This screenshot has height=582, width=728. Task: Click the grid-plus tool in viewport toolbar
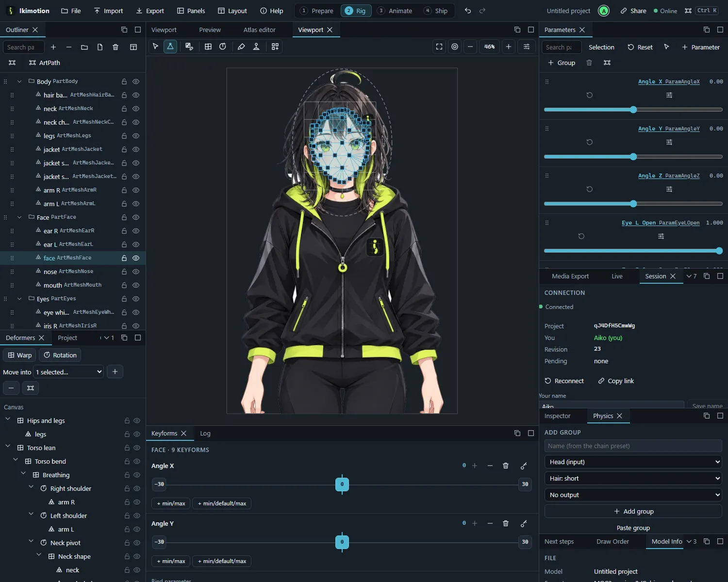click(275, 47)
